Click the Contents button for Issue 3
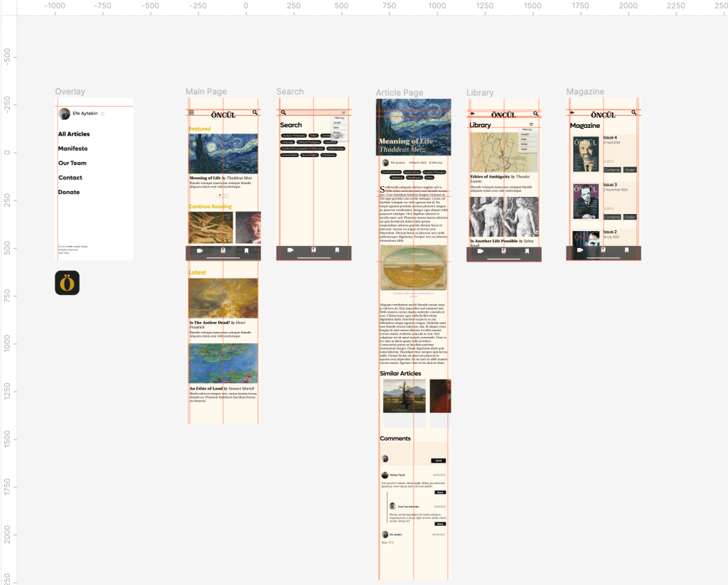The image size is (728, 585). click(x=611, y=217)
